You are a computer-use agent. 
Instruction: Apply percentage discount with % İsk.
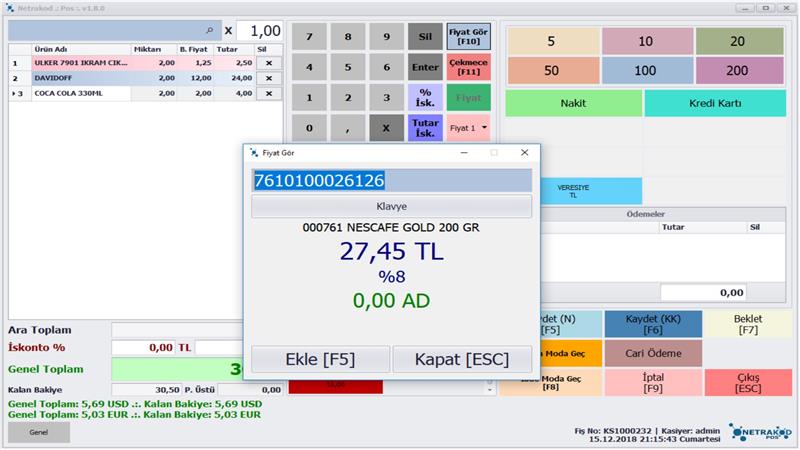(425, 97)
